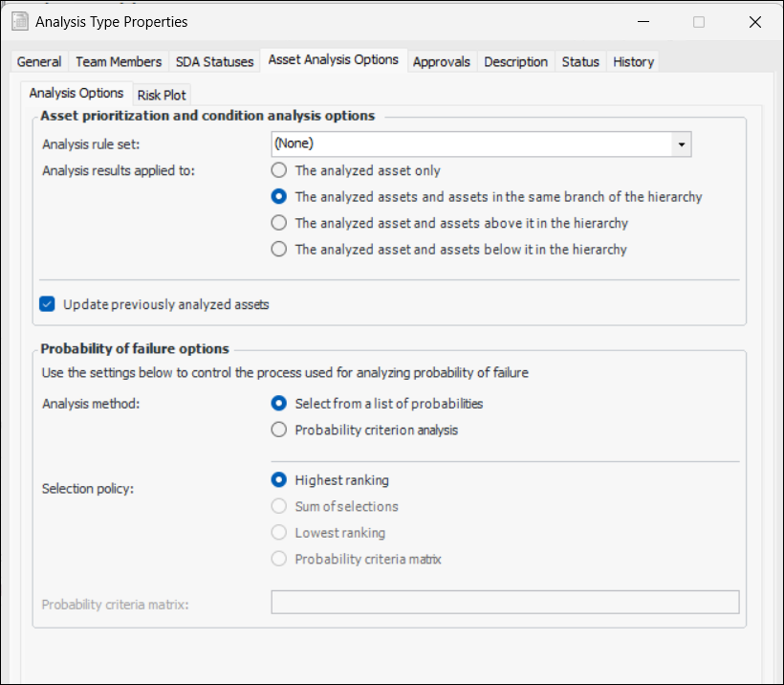The height and width of the screenshot is (685, 784).
Task: Open the Analysis rule set dropdown
Action: [681, 144]
